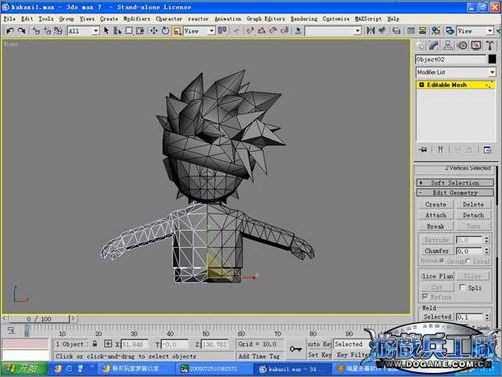Screen dimensions: 502x377
Task: Toggle the Window/Crossing selection icon
Action: [x=140, y=31]
